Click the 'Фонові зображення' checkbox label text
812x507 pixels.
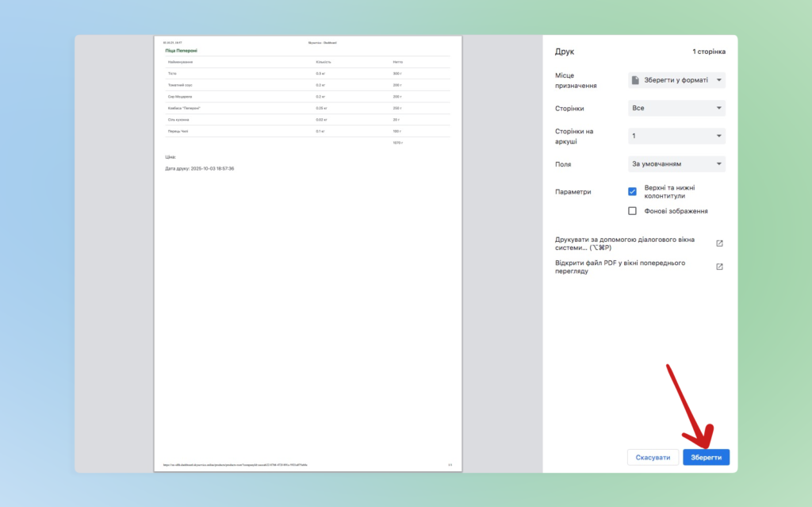pyautogui.click(x=676, y=211)
